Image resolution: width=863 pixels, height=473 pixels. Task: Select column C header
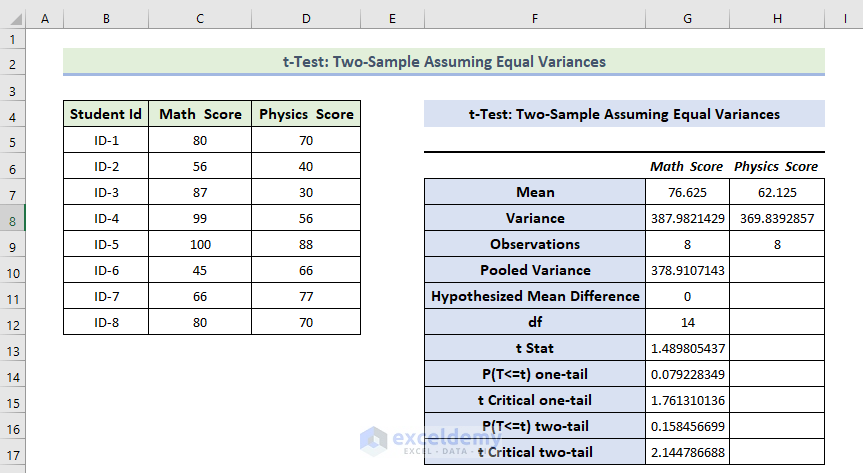(200, 17)
